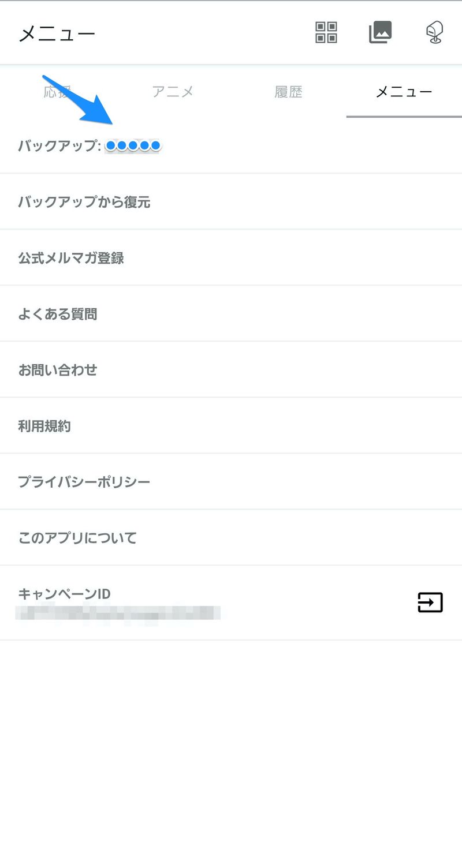Click the メニュー page title in header
The width and height of the screenshot is (462, 868).
click(57, 33)
